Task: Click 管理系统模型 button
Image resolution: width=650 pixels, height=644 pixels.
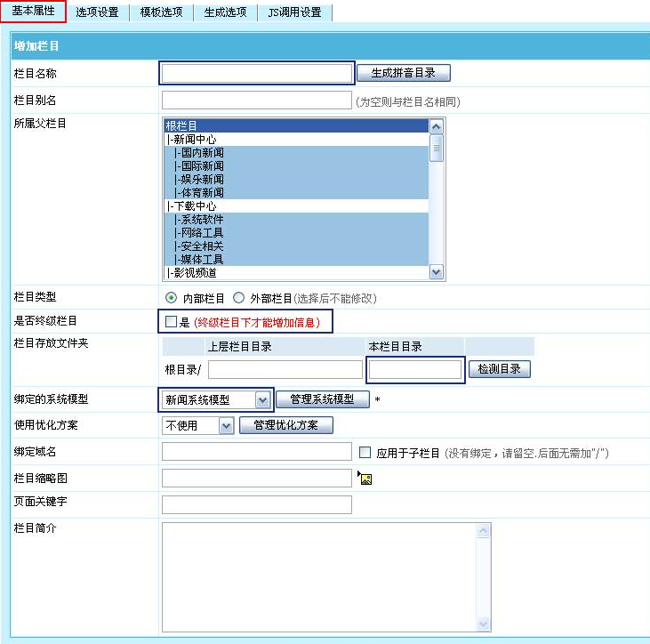Action: 323,398
